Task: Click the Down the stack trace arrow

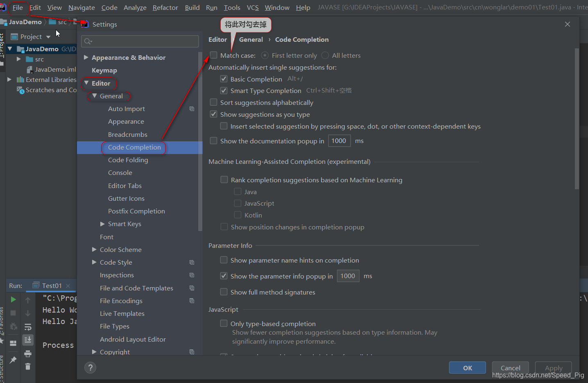Action: 28,313
